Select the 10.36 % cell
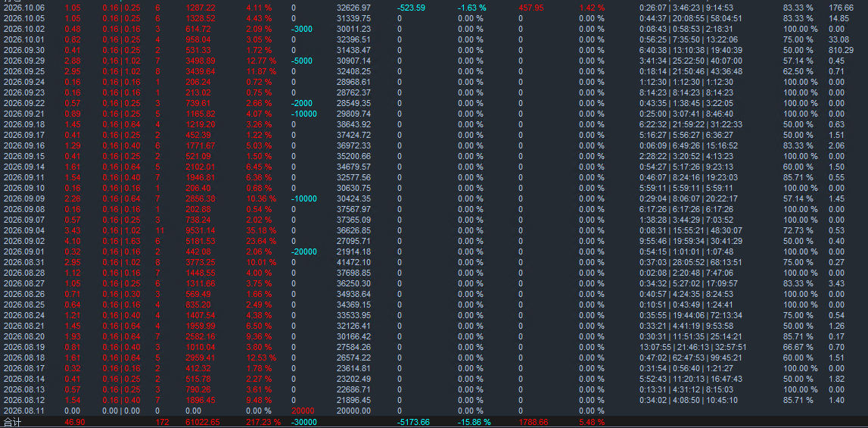The width and height of the screenshot is (868, 428). point(261,198)
